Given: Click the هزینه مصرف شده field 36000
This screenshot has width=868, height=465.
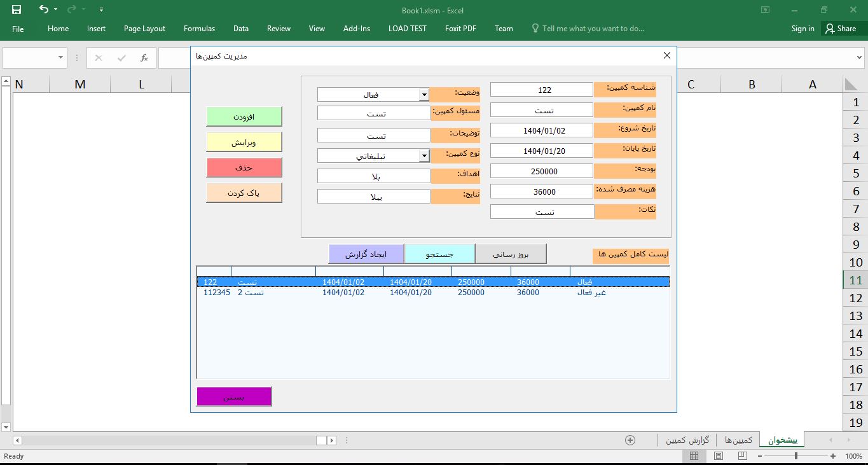Looking at the screenshot, I should [542, 191].
